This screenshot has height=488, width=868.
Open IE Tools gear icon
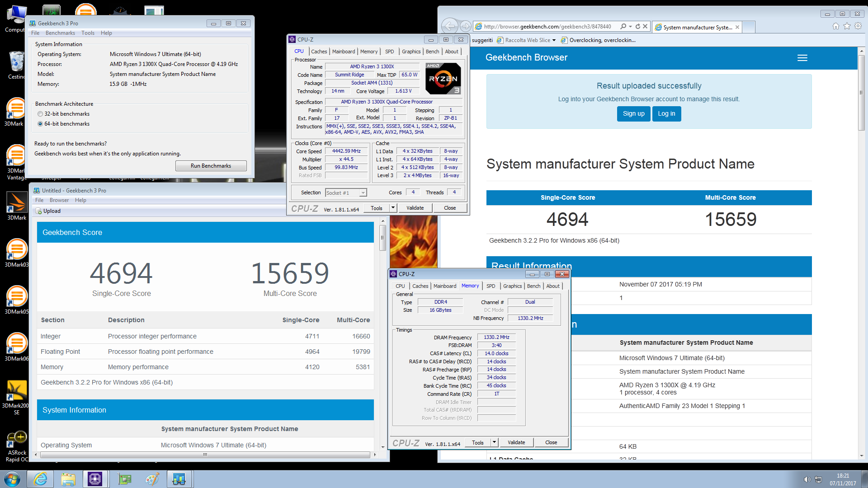pyautogui.click(x=858, y=26)
